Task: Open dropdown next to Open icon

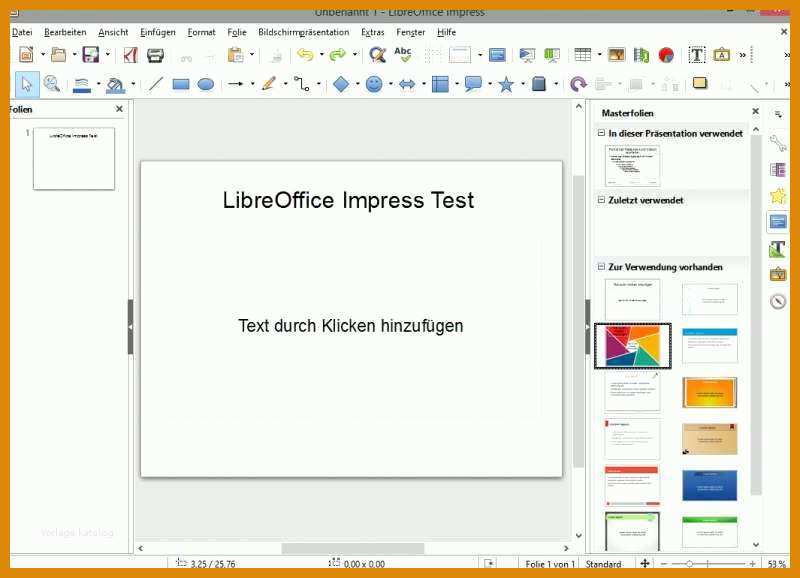Action: click(74, 55)
